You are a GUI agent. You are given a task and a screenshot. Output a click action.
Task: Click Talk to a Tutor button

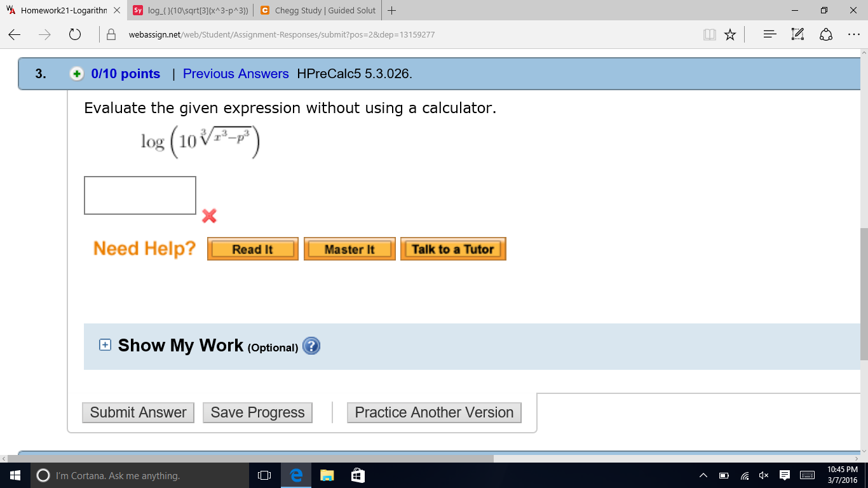click(x=453, y=249)
